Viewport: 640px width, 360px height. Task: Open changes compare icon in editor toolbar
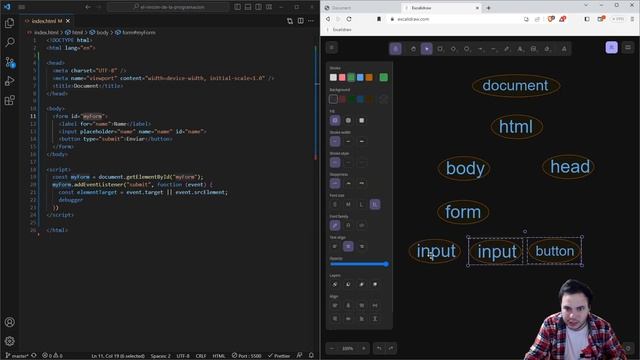290,21
